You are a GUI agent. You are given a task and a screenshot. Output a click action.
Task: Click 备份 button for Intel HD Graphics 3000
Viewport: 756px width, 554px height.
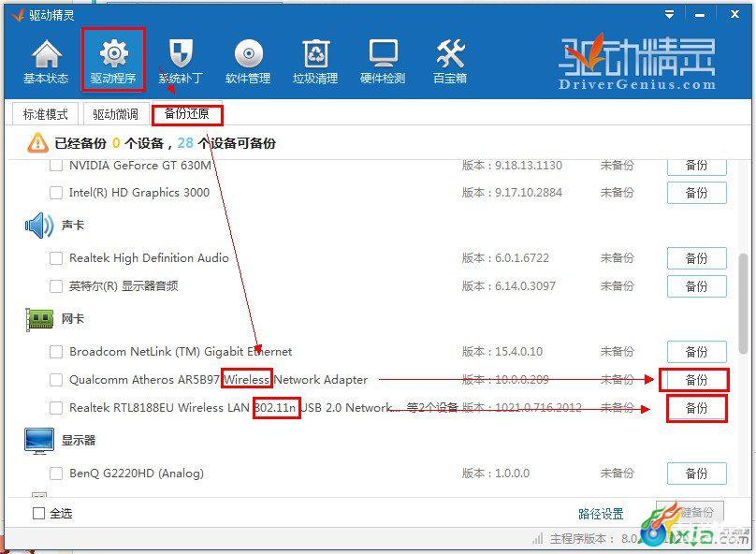tap(697, 193)
